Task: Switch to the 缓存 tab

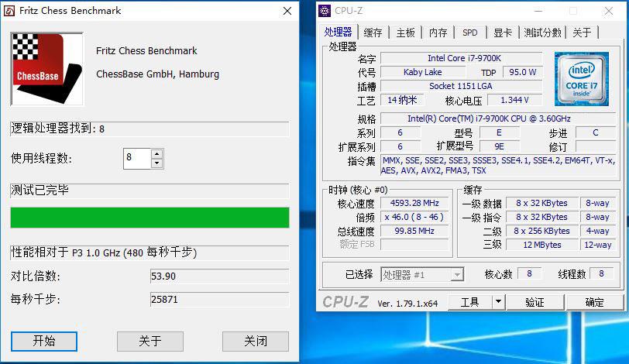Action: coord(373,33)
